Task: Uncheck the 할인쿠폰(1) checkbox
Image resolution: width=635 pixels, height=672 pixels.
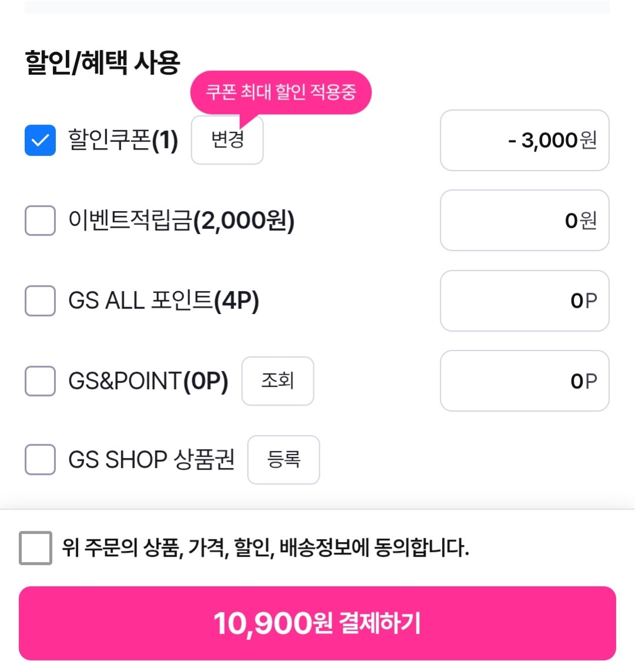Action: [x=40, y=140]
